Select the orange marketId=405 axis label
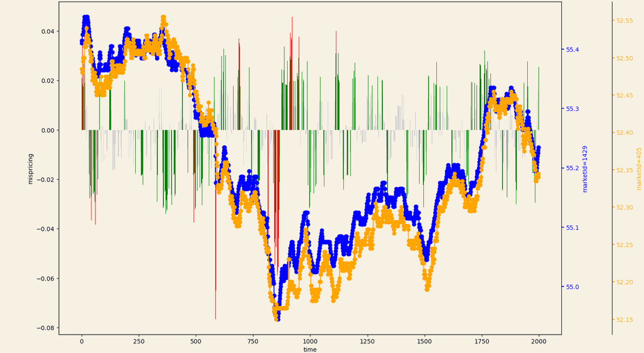 [637, 169]
